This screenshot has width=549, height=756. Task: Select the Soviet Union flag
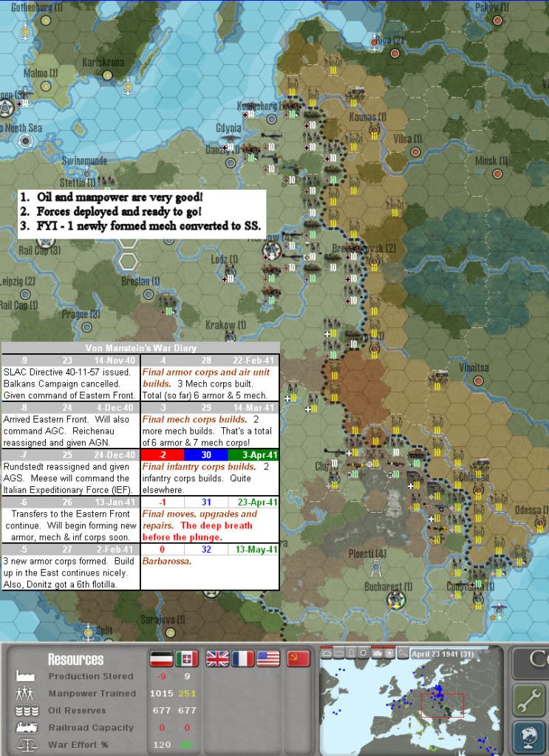pos(298,658)
